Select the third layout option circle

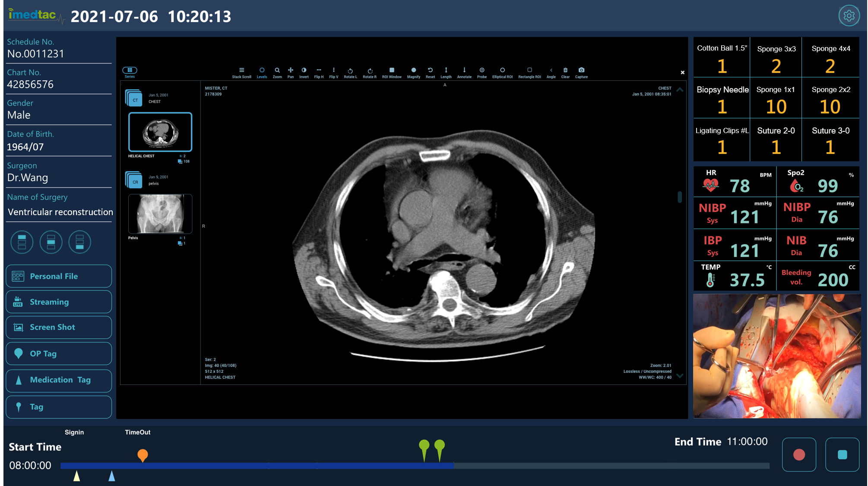point(79,242)
